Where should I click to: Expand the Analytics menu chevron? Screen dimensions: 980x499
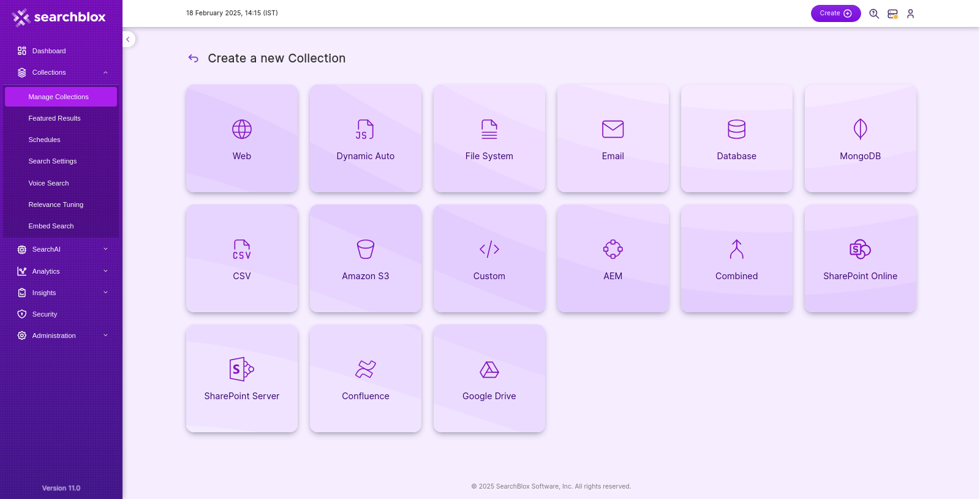click(x=105, y=271)
